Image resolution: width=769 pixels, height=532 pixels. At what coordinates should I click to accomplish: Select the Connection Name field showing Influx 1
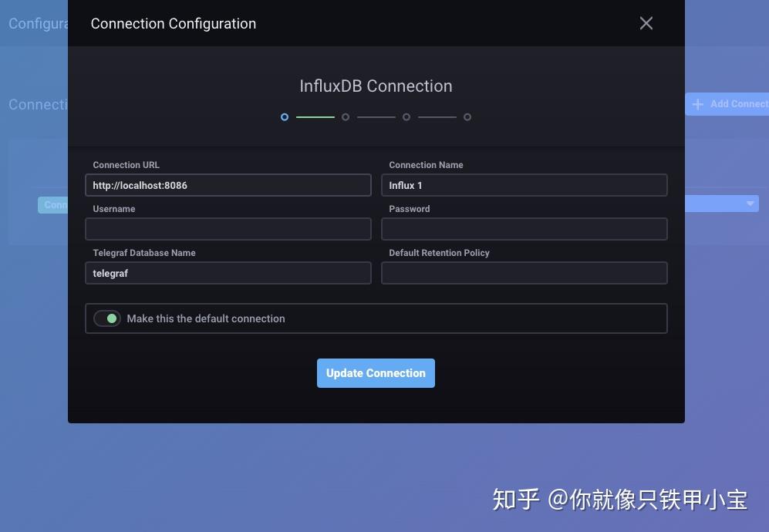pos(524,185)
